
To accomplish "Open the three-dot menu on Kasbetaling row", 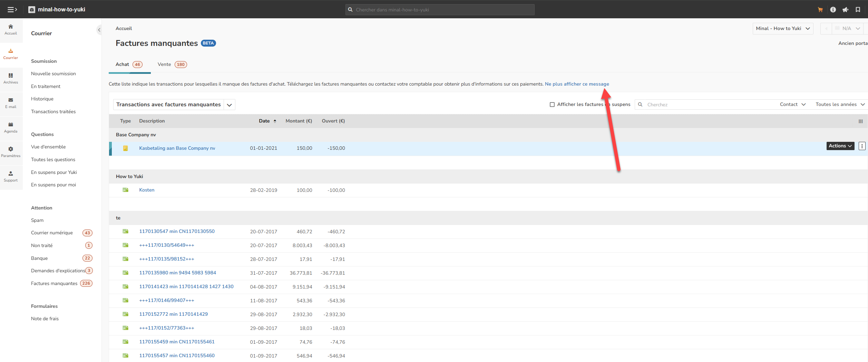I will click(862, 146).
